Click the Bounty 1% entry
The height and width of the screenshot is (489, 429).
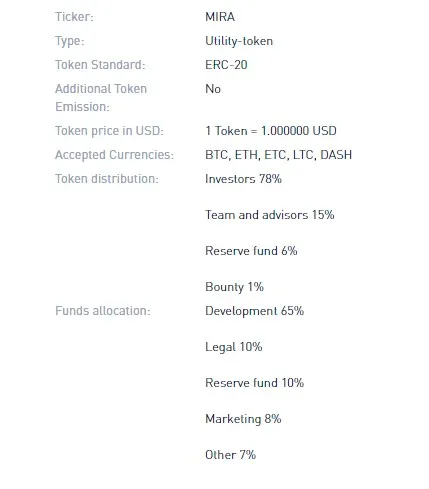234,287
